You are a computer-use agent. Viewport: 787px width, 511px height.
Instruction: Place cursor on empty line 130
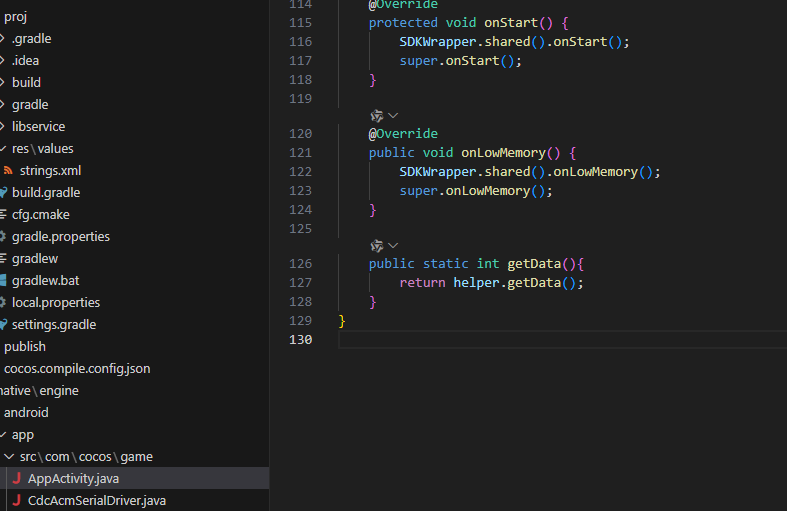click(563, 340)
